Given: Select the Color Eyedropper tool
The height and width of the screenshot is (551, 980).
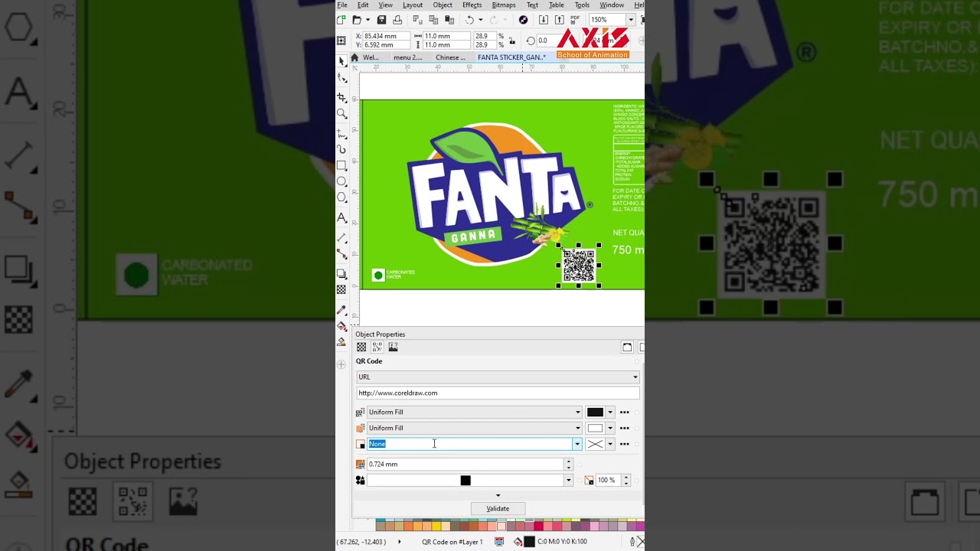Looking at the screenshot, I should point(341,310).
